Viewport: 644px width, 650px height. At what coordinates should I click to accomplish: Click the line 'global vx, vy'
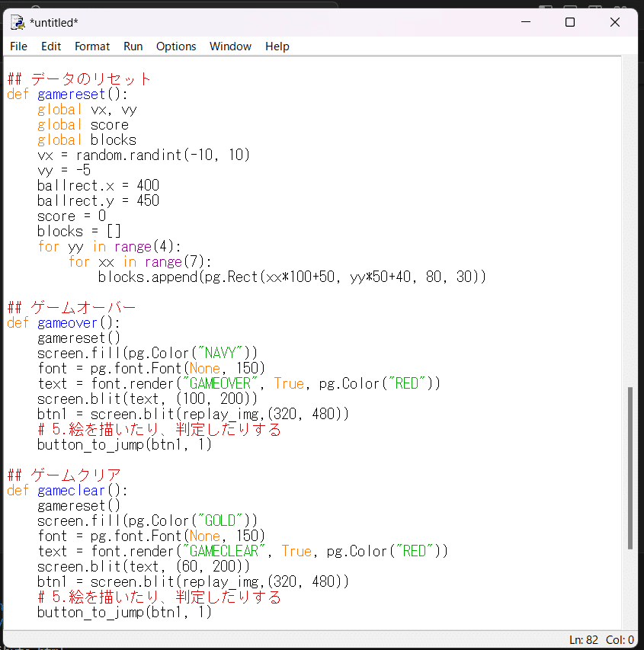pyautogui.click(x=87, y=110)
